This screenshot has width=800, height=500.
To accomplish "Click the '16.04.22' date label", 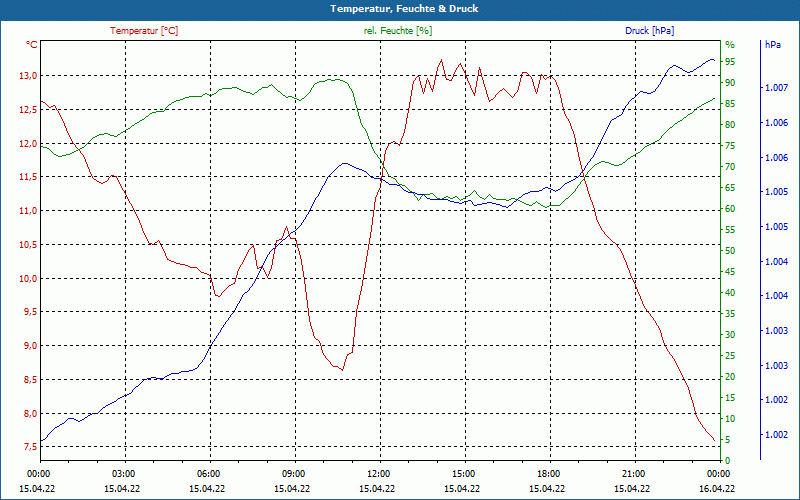I will tap(717, 489).
